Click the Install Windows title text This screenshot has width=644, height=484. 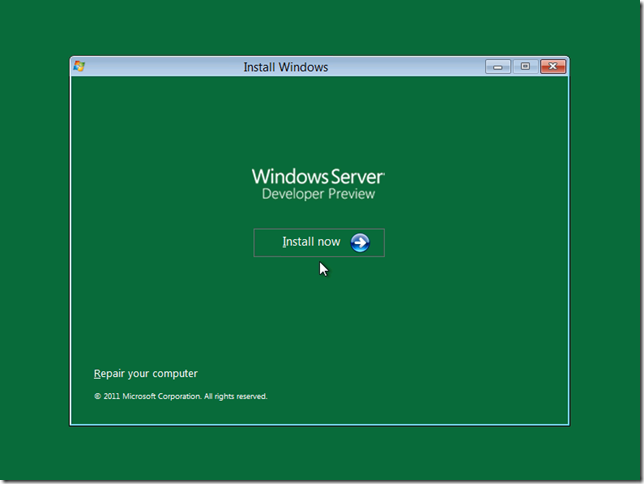pos(286,67)
